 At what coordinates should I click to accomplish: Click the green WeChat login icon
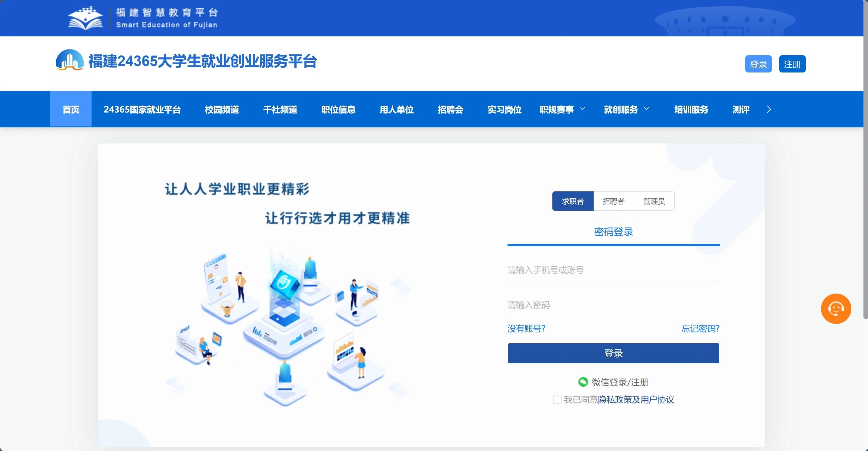point(583,382)
